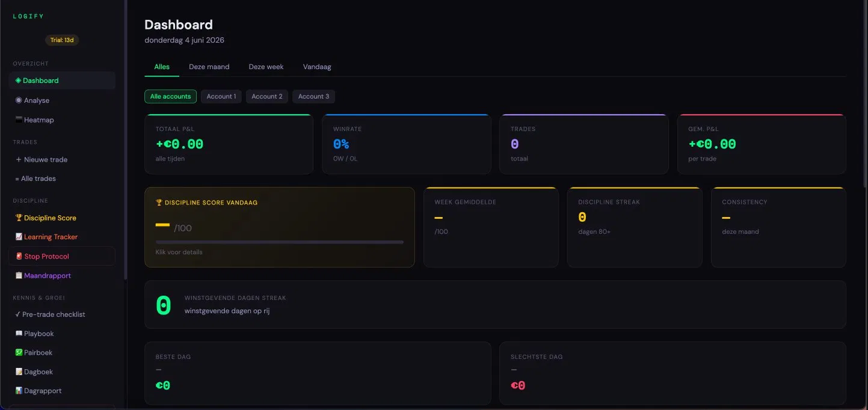Open the Alle trades list
The height and width of the screenshot is (410, 868).
point(62,179)
